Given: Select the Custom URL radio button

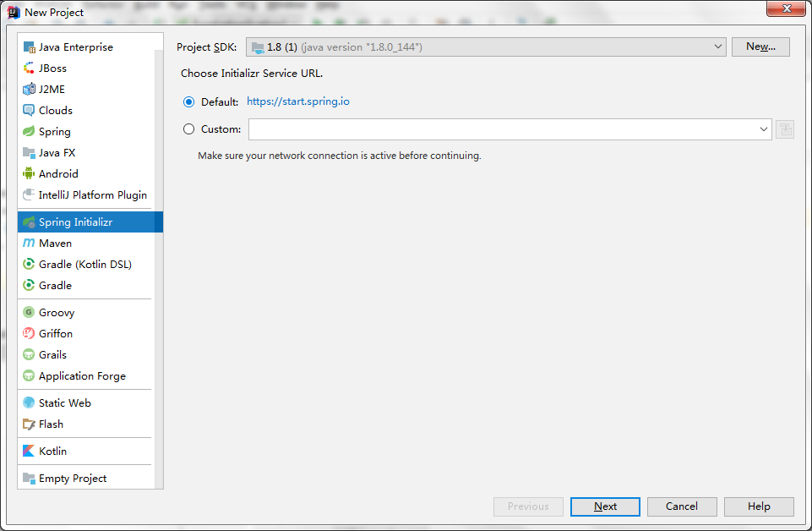Looking at the screenshot, I should (x=189, y=129).
